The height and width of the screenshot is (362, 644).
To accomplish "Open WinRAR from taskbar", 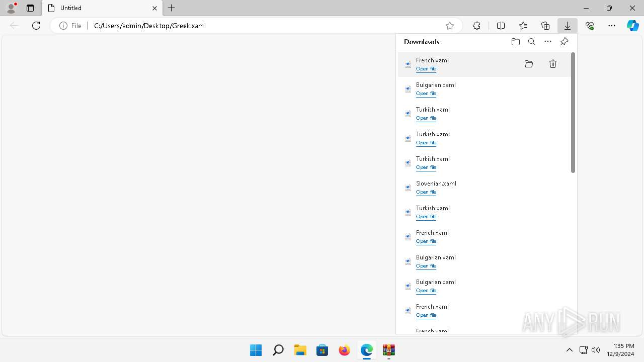I will (x=389, y=350).
